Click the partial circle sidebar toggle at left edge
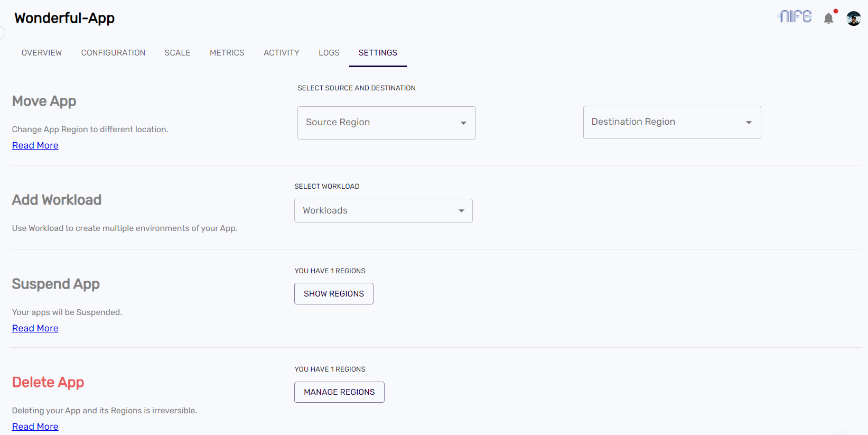 pyautogui.click(x=2, y=33)
